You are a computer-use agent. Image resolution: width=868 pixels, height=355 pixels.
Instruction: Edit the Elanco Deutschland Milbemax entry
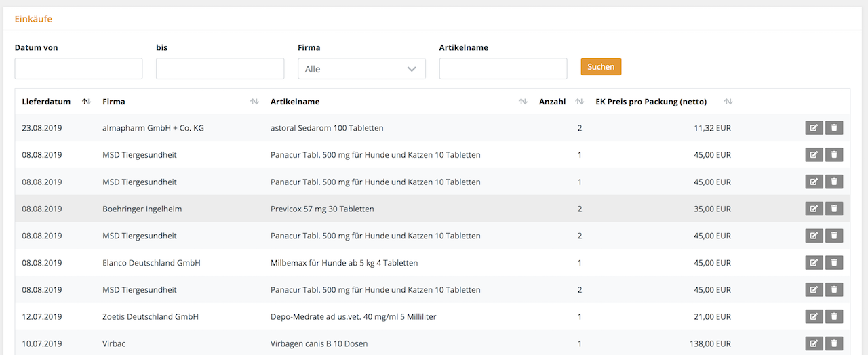(x=814, y=263)
